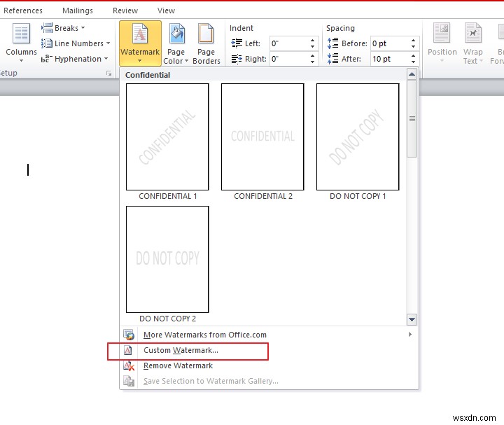This screenshot has height=425, width=504.
Task: Select the DO NOT COPY 2 thumbnail
Action: coord(167,260)
